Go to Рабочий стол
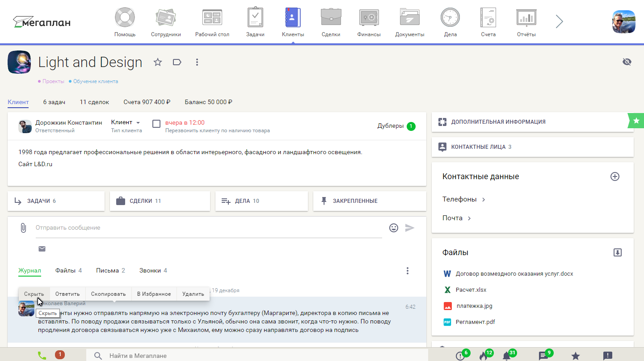 click(x=212, y=22)
